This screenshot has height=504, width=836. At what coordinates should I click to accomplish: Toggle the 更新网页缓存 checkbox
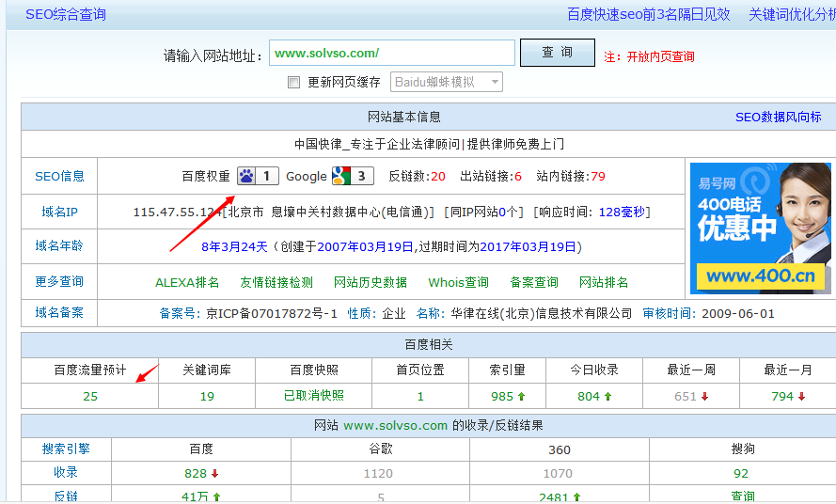tap(294, 82)
